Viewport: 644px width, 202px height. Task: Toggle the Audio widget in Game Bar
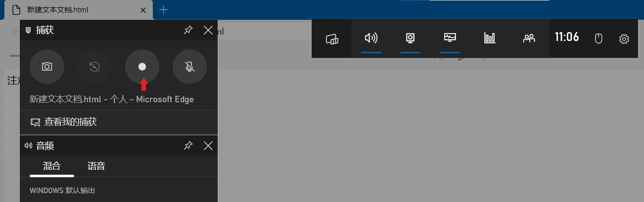(x=371, y=39)
